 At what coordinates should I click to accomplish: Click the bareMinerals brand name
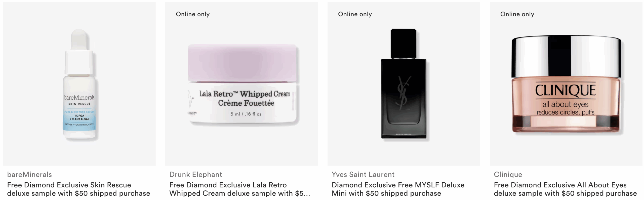pos(29,174)
